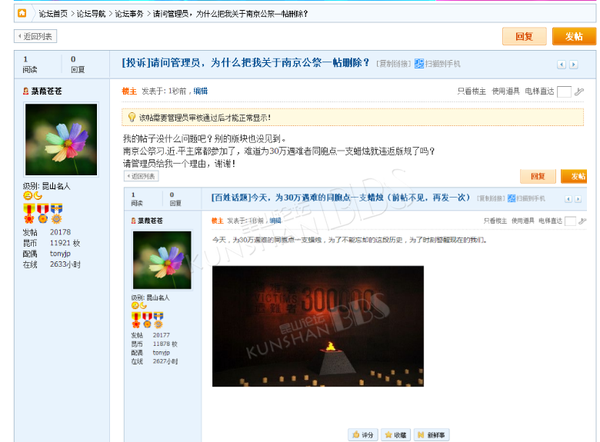This screenshot has height=442, width=600.
Task: Open 论坛导航 breadcrumb link
Action: (91, 14)
